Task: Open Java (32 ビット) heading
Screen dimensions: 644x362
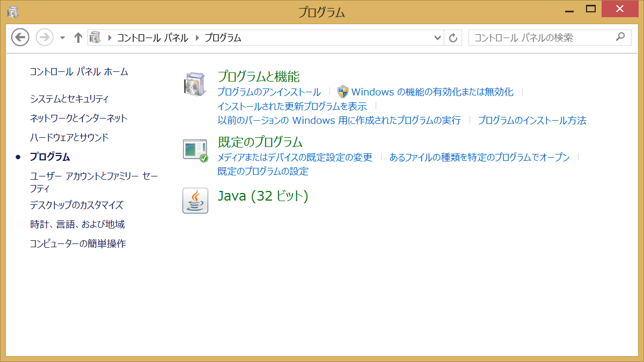Action: (263, 196)
